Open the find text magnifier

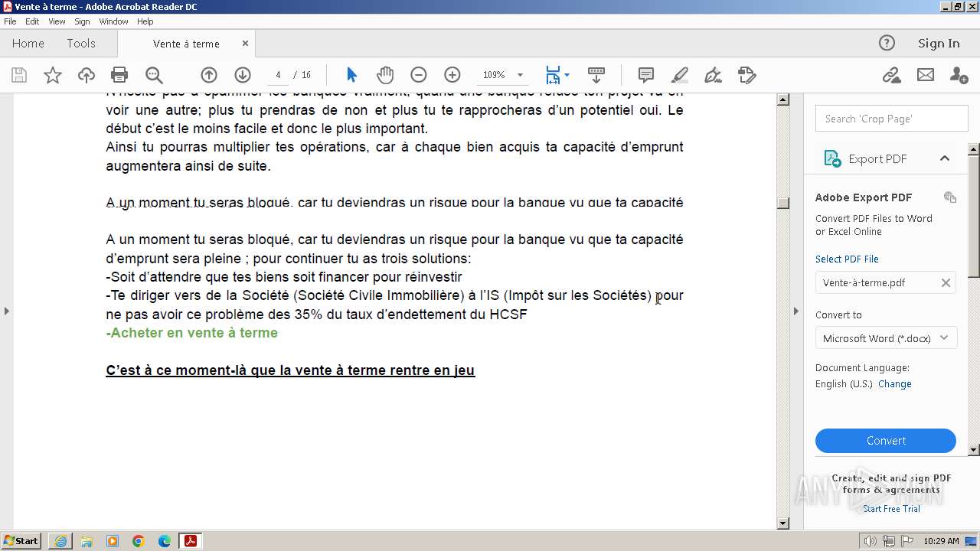154,75
